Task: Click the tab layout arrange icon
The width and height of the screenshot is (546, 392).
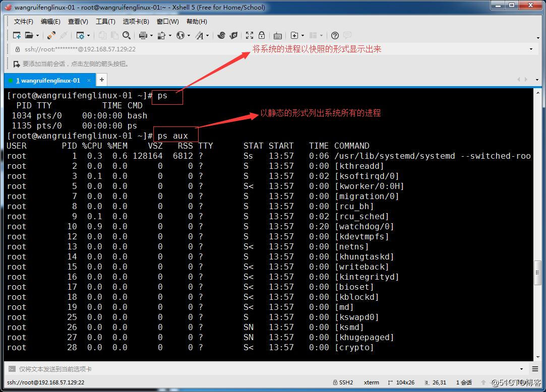Action: [313, 35]
